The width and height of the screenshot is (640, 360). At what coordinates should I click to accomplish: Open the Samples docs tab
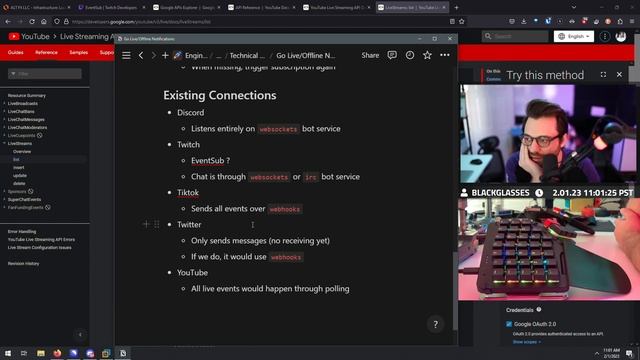78,52
